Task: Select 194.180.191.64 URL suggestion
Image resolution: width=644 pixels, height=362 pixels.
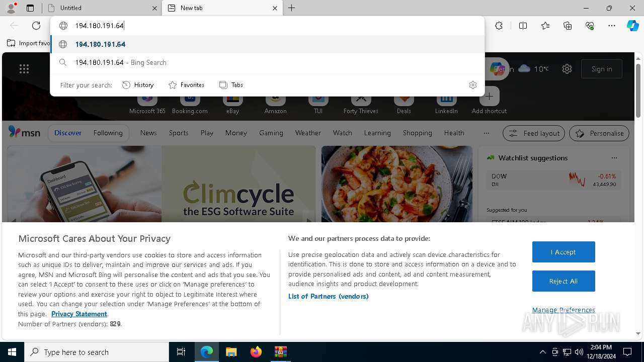Action: click(268, 44)
